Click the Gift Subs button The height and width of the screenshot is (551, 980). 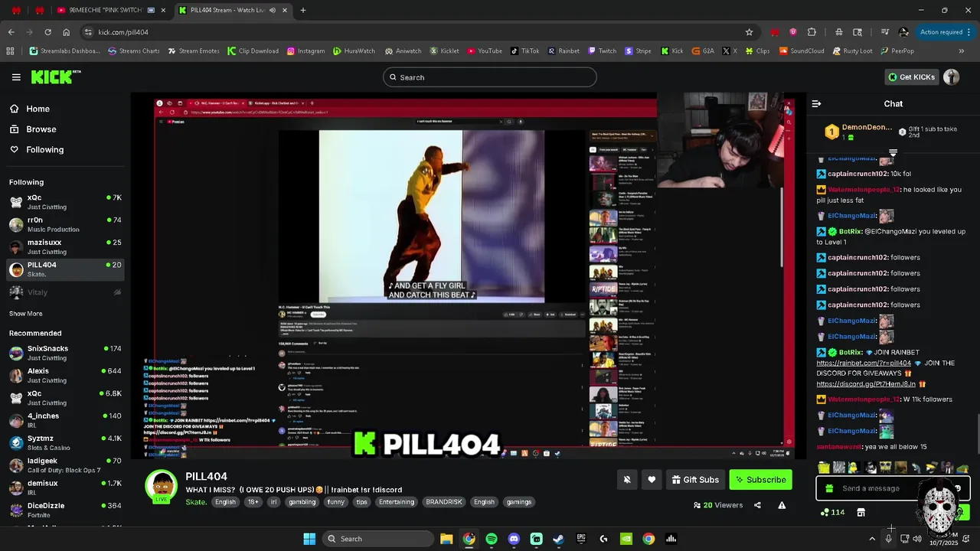point(695,480)
